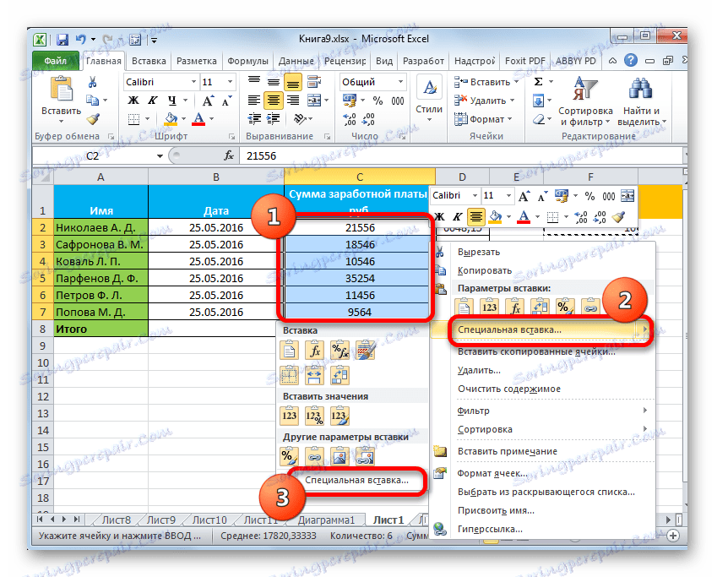Image resolution: width=728 pixels, height=577 pixels.
Task: Click the Find and Select binoculars icon
Action: point(641,88)
